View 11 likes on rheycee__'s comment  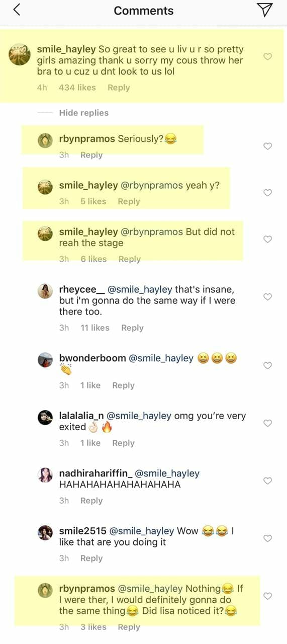click(95, 328)
